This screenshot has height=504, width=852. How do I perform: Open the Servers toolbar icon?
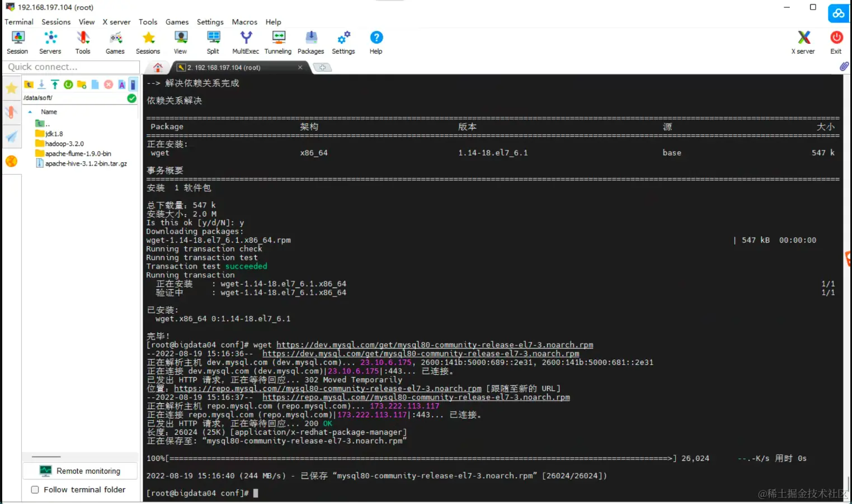50,43
